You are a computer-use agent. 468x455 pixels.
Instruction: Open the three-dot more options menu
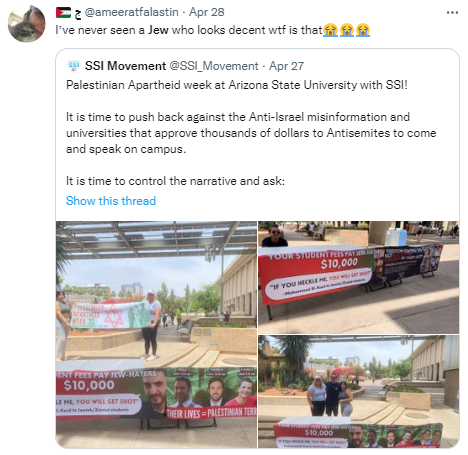click(452, 13)
